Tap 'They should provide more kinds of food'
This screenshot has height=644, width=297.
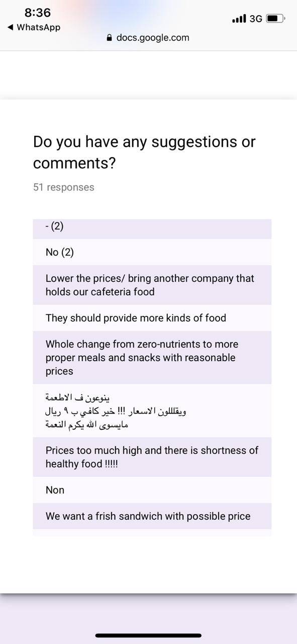pos(152,318)
